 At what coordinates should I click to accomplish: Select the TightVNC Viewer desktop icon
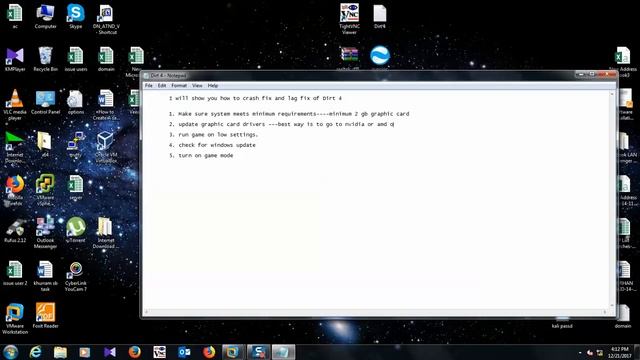pyautogui.click(x=349, y=19)
